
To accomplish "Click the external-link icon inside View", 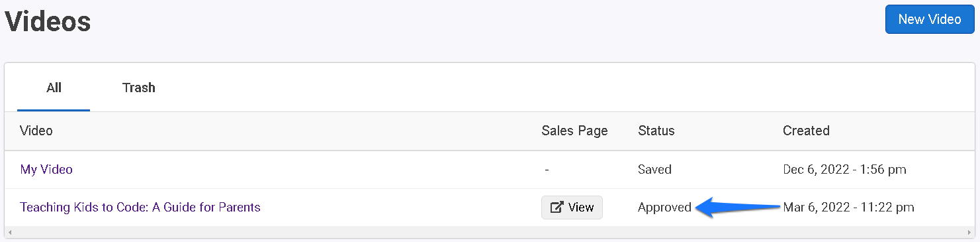I will [x=557, y=208].
